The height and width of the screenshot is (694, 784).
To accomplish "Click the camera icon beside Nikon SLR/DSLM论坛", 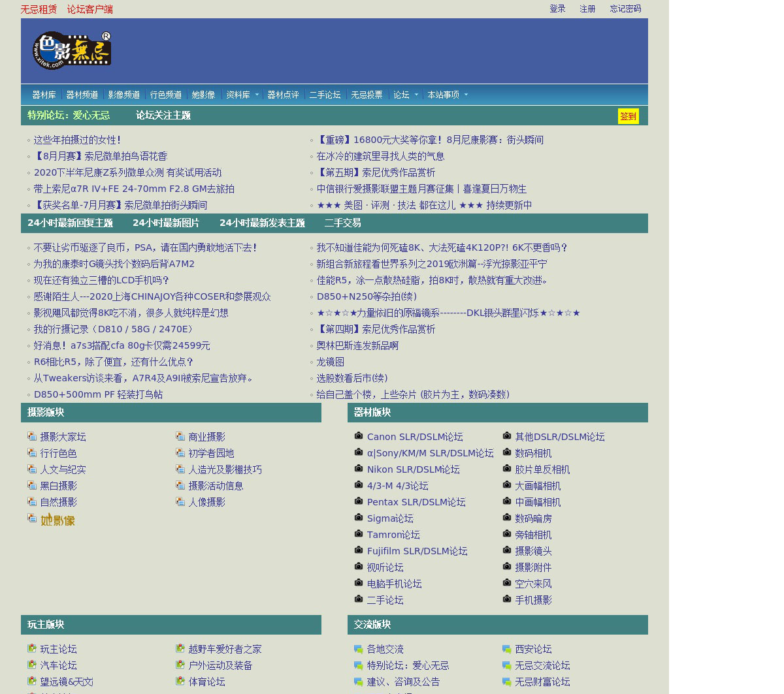I will tap(359, 469).
